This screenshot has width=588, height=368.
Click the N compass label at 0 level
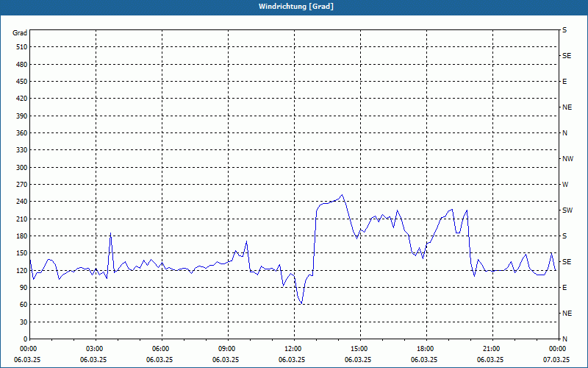[x=564, y=339]
